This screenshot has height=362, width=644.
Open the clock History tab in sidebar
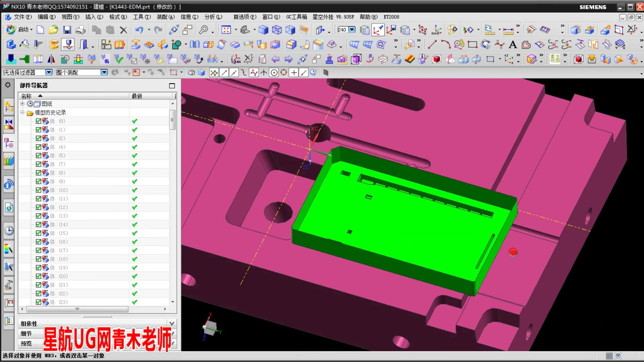9,231
